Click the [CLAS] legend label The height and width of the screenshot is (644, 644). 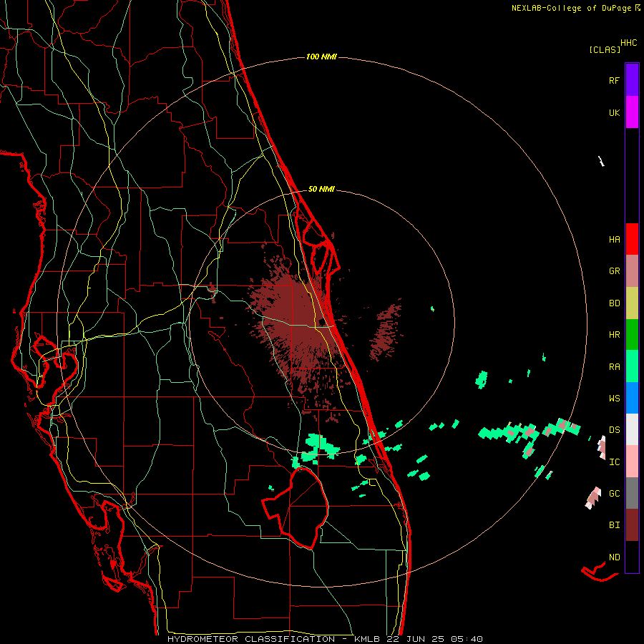tap(605, 49)
